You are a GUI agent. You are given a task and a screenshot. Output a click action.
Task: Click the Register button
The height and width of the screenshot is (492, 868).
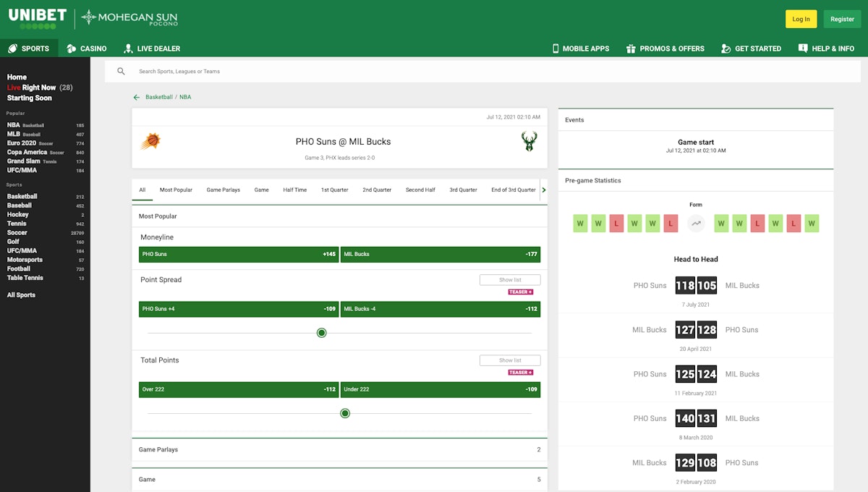coord(842,19)
